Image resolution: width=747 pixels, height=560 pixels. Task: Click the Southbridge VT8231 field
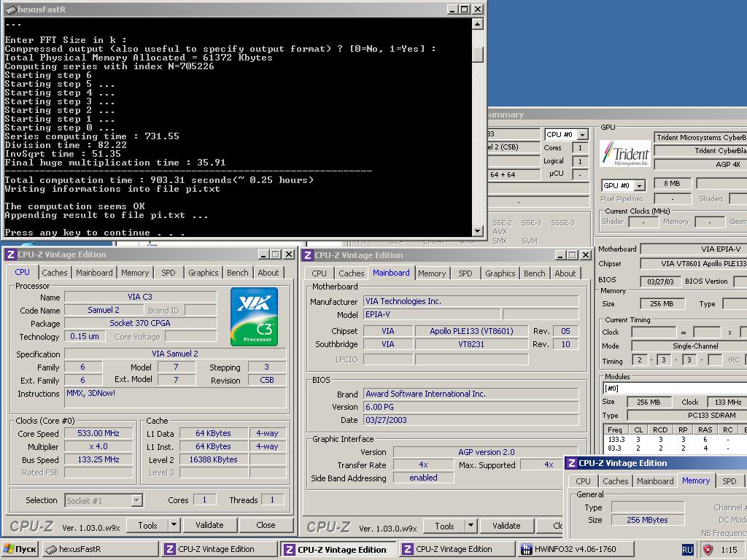point(471,344)
